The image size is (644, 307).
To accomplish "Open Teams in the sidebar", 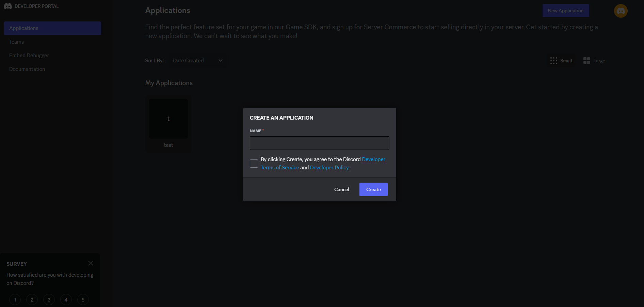I will click(52, 42).
